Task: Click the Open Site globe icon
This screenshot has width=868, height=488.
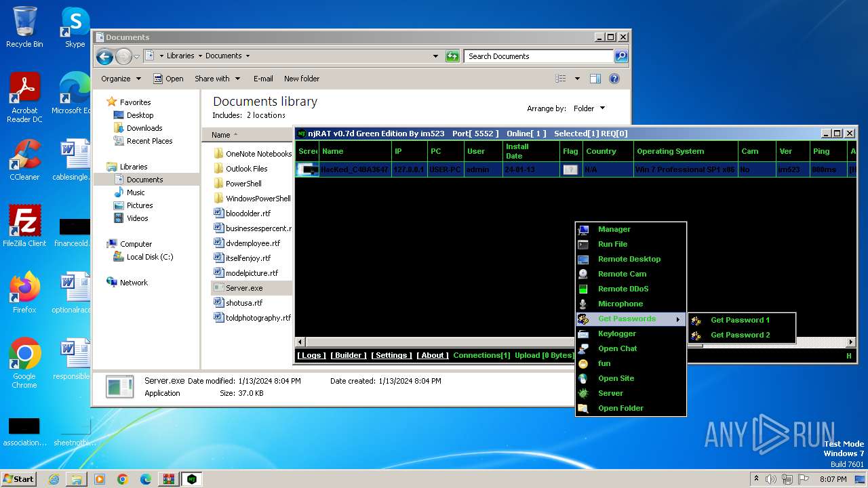Action: [x=583, y=378]
